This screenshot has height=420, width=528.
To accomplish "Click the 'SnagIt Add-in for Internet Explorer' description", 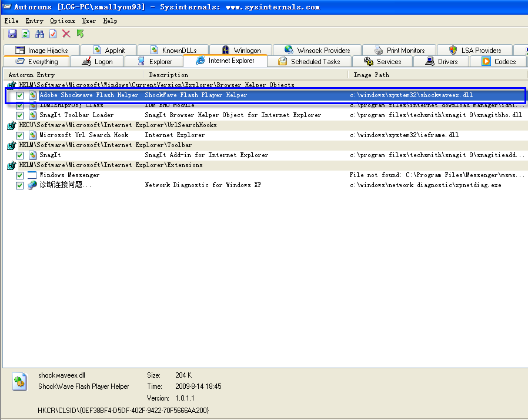I will point(206,155).
